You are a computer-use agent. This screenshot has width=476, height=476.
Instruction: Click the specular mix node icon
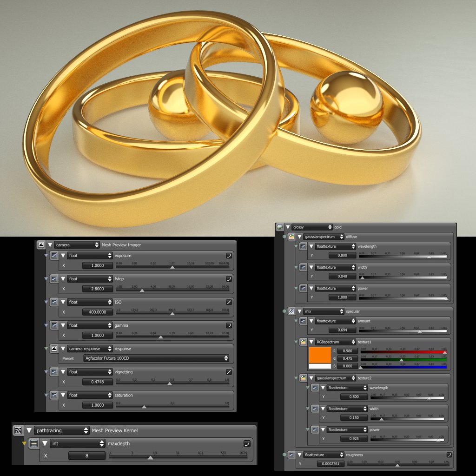pyautogui.click(x=291, y=311)
